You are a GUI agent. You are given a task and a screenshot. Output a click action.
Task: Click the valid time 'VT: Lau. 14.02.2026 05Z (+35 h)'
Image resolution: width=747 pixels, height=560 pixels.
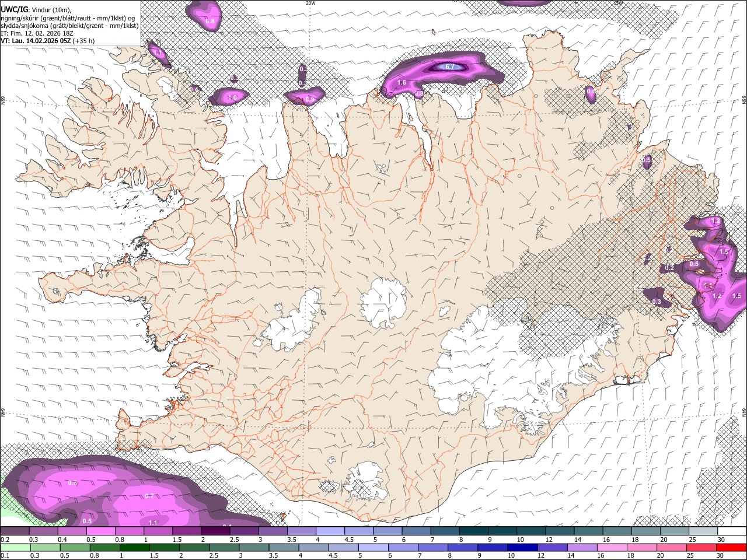(48, 41)
